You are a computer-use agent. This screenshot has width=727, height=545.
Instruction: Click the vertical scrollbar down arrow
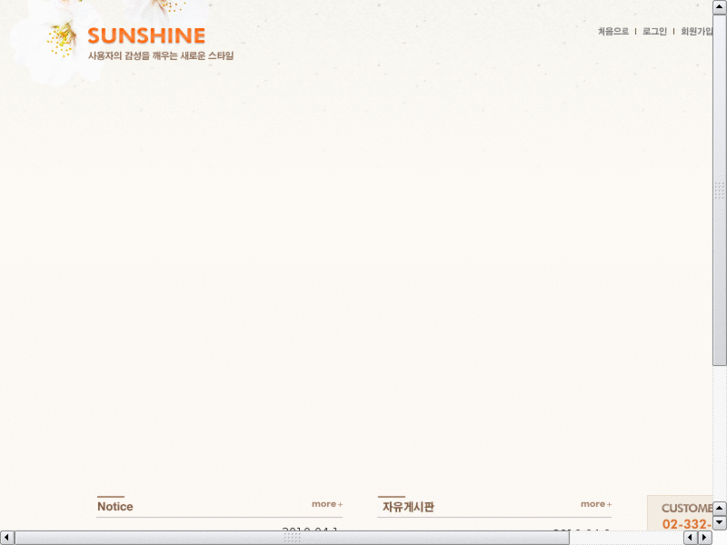point(720,523)
